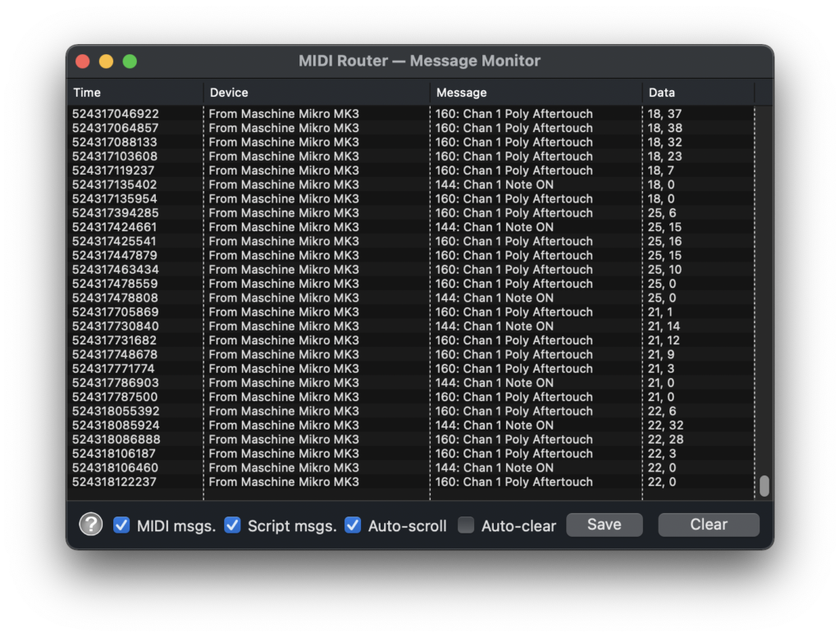Click data value 25, 16
The image size is (840, 637).
click(x=664, y=241)
